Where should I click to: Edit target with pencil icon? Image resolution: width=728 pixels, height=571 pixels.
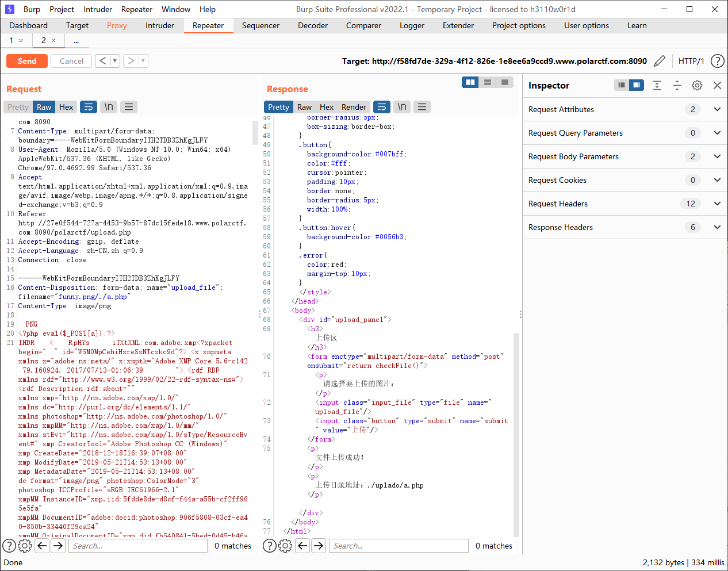coord(660,61)
